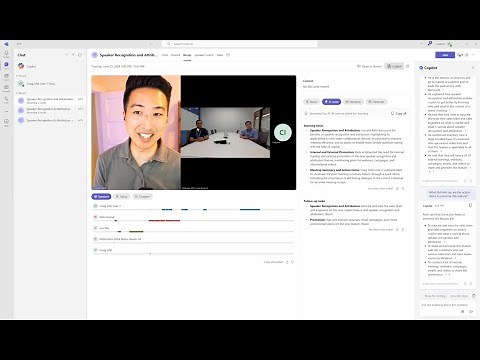Open the add people icon beside Join
The height and width of the screenshot is (360, 480).
click(x=460, y=55)
